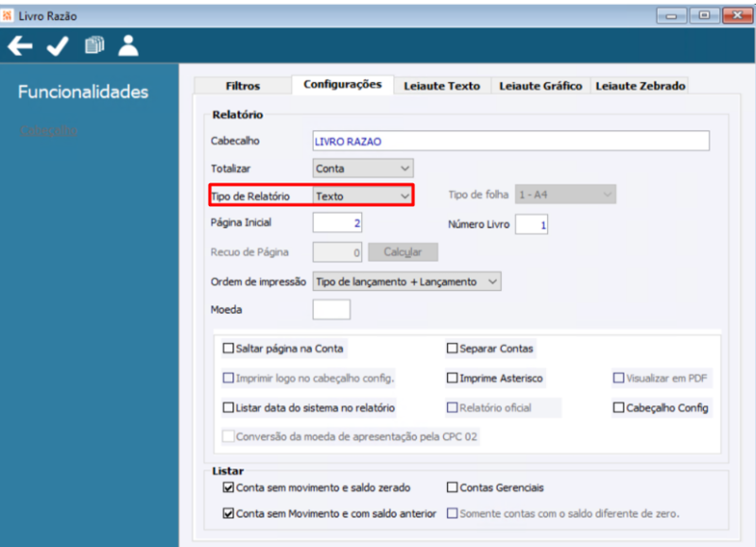756x547 pixels.
Task: Enable the Saltar página na Conta checkbox
Action: click(229, 348)
